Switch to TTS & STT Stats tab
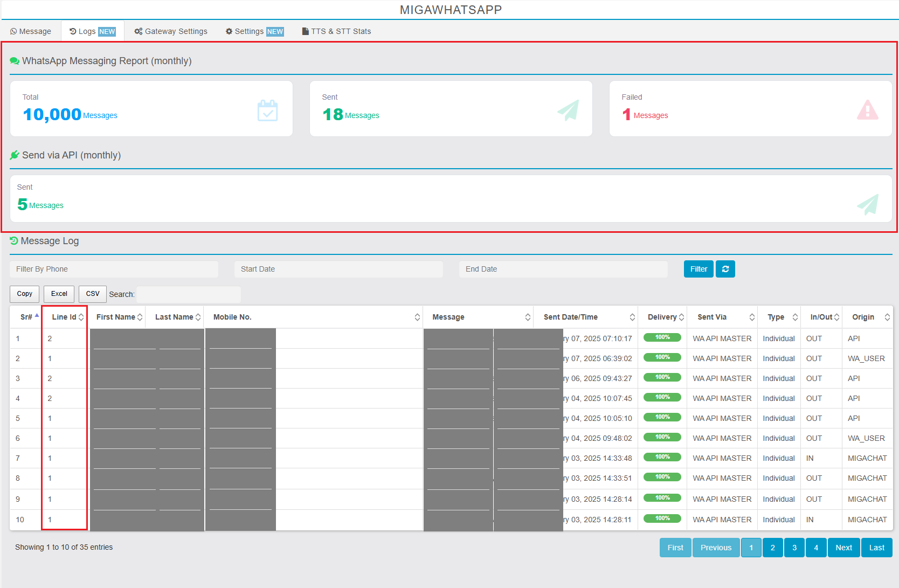899x588 pixels. point(336,31)
